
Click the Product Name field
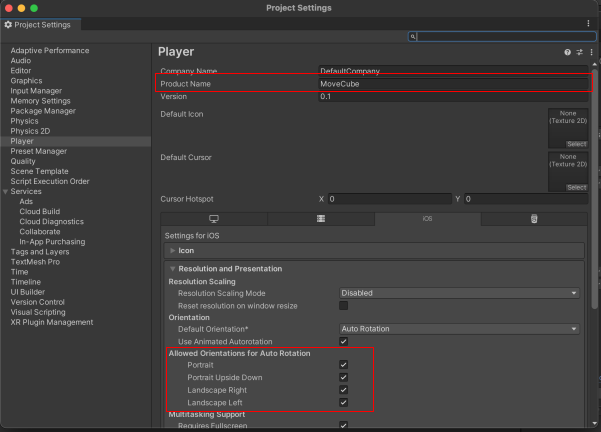tap(453, 84)
